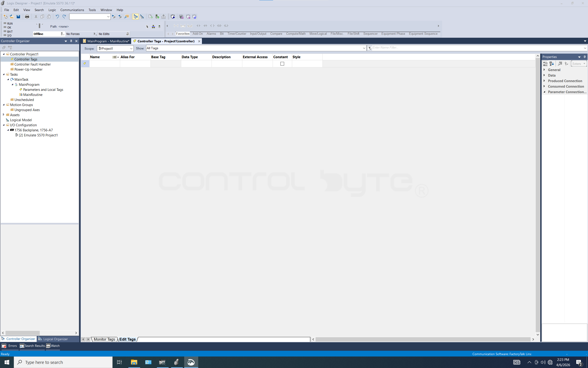Open the Tools menu
The height and width of the screenshot is (368, 588).
(92, 10)
